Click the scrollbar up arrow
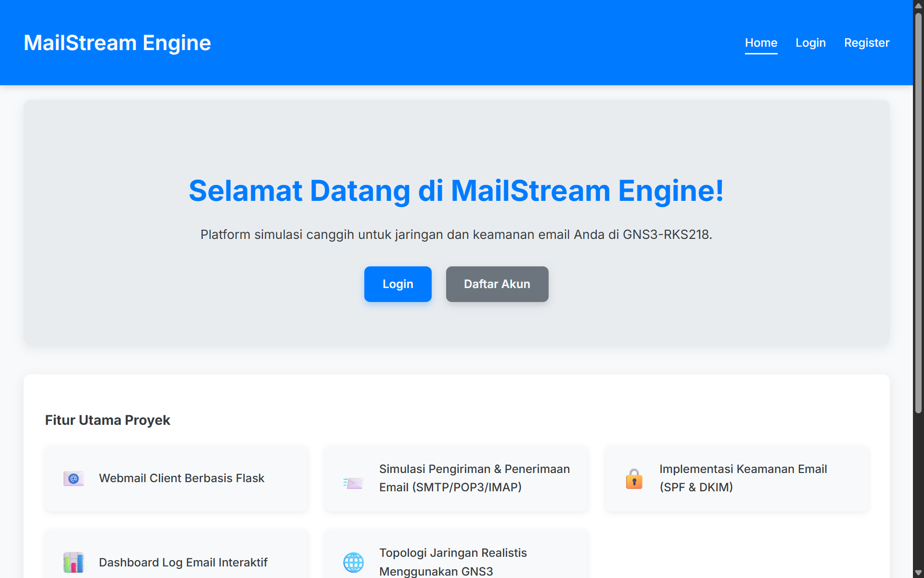924x578 pixels. pyautogui.click(x=918, y=5)
